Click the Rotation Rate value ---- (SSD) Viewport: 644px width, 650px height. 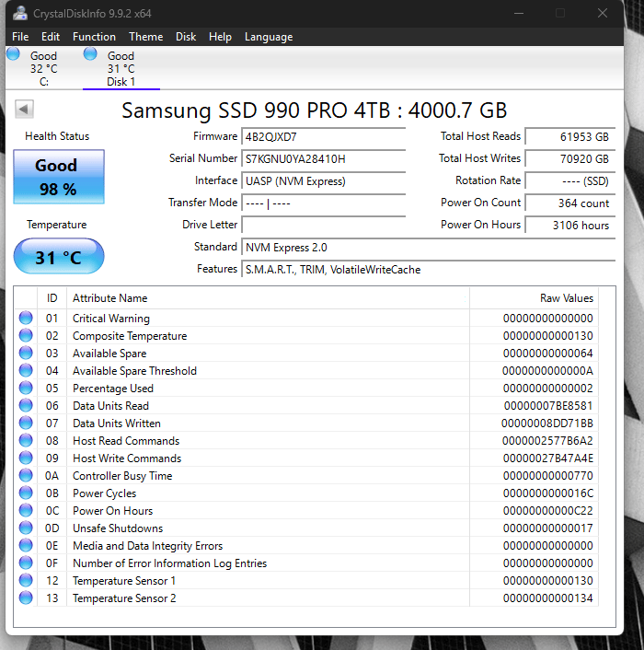570,181
